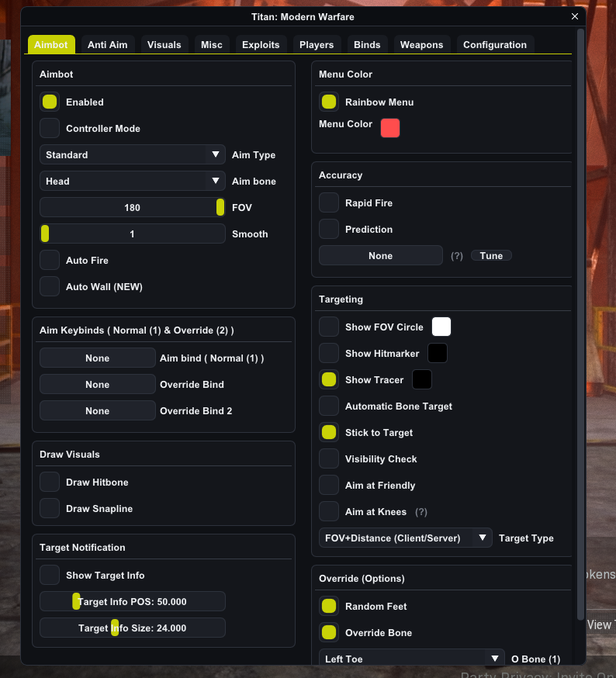Enable Visibility Check checkbox
This screenshot has height=678, width=616.
[329, 458]
